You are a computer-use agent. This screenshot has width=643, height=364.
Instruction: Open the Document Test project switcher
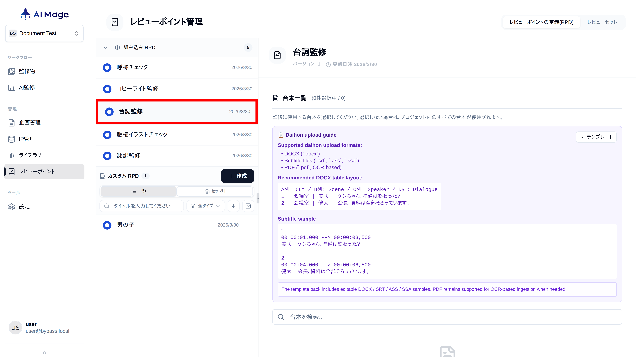point(44,33)
